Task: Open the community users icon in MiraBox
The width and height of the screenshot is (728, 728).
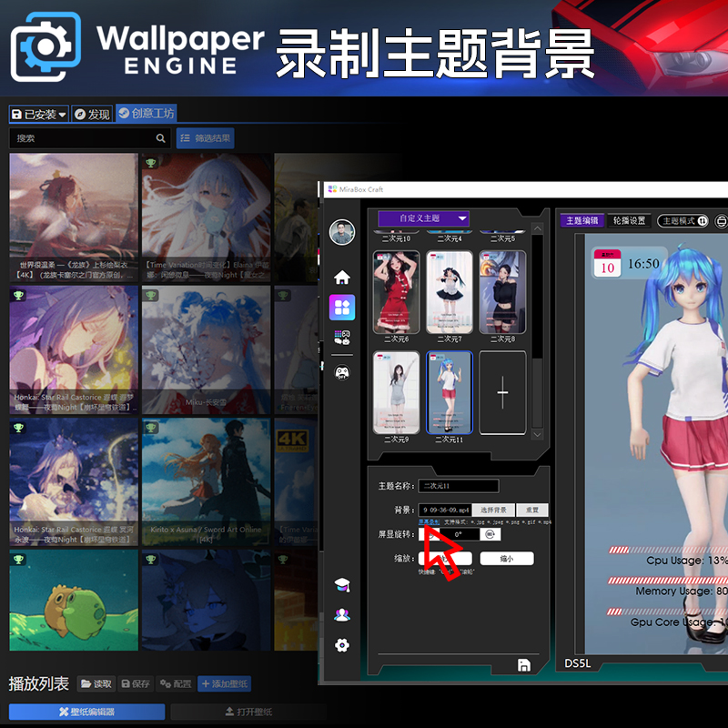Action: pos(342,615)
